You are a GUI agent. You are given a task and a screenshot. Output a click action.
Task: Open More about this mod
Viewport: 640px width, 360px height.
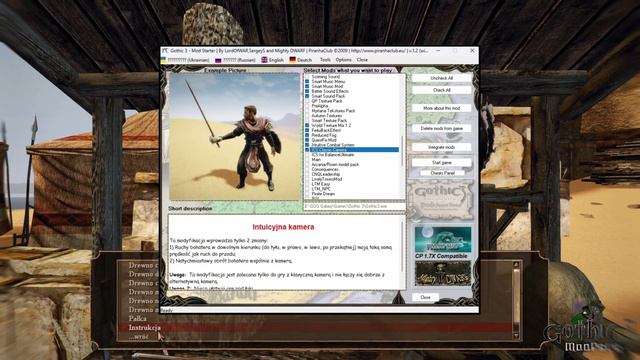pyautogui.click(x=441, y=108)
